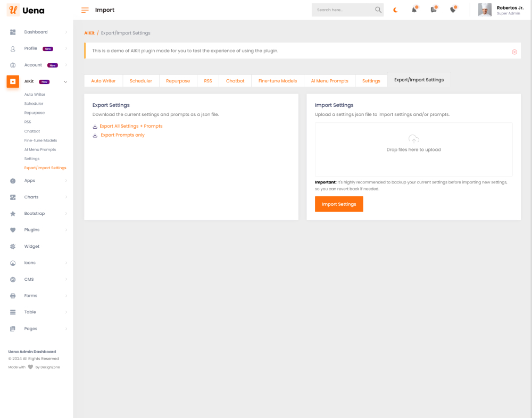Image resolution: width=532 pixels, height=418 pixels.
Task: Toggle dark mode moon icon
Action: point(395,10)
